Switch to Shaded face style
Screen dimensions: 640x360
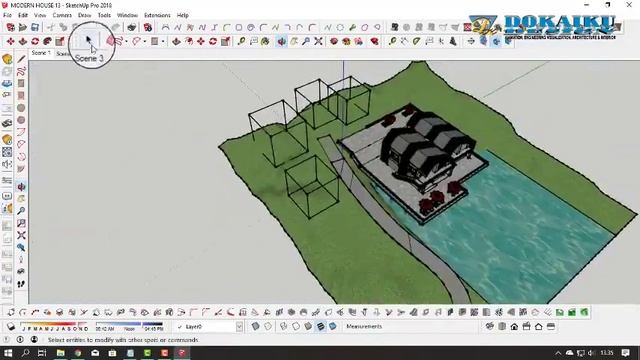[x=308, y=327]
